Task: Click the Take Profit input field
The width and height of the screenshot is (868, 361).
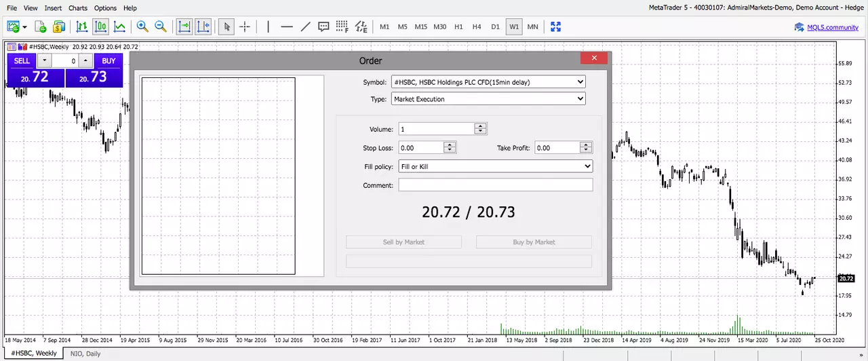Action: 557,147
